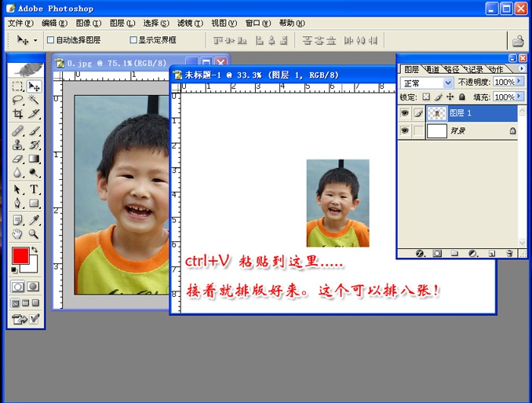Select the Blur tool

coord(17,173)
